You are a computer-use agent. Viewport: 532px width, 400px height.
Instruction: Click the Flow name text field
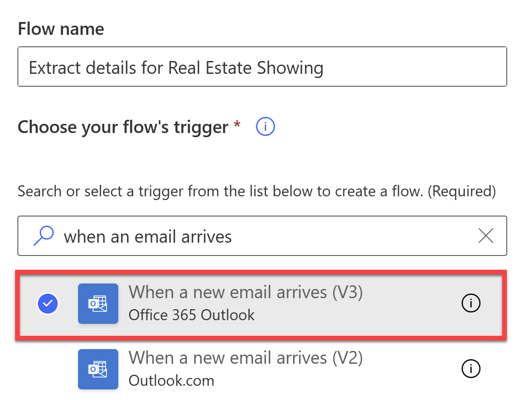262,67
